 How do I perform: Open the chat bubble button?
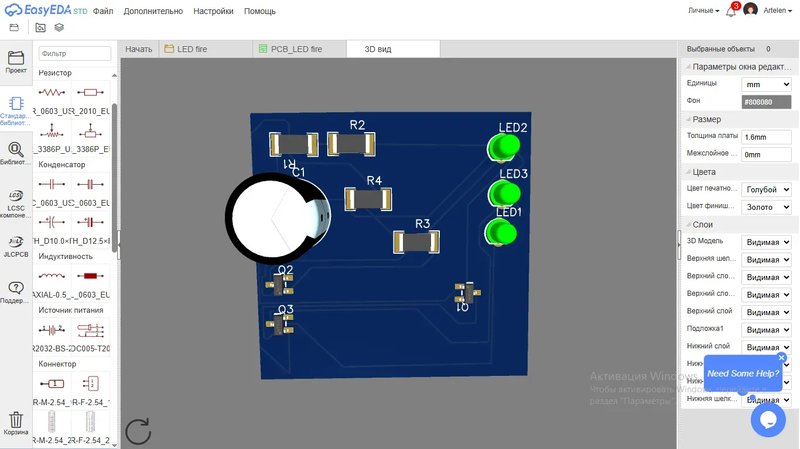[x=768, y=419]
